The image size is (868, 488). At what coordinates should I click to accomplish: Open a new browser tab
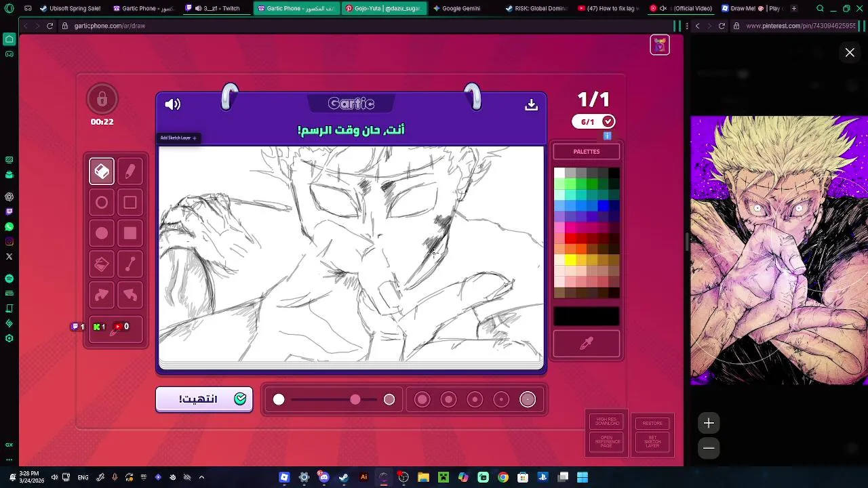[794, 8]
